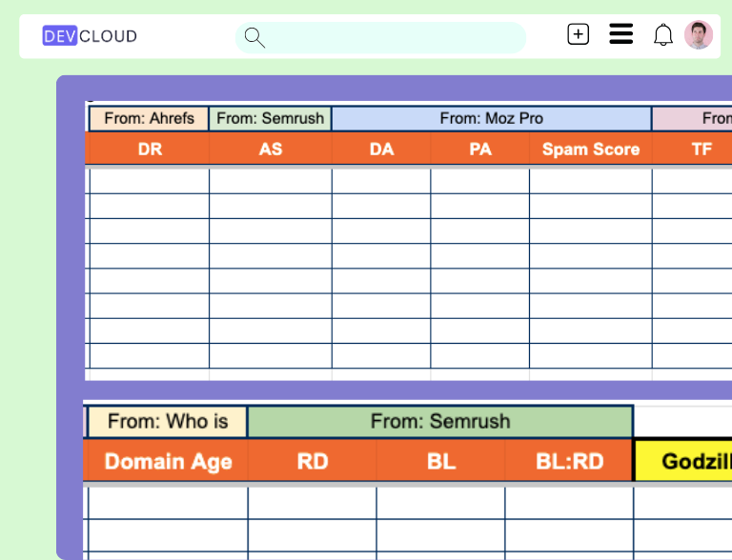The image size is (732, 560).
Task: Select first empty cell under Spam Score
Action: pyautogui.click(x=591, y=182)
